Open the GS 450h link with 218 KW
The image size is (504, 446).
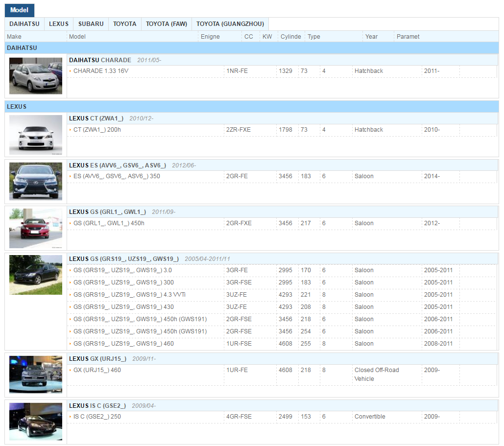(x=140, y=319)
